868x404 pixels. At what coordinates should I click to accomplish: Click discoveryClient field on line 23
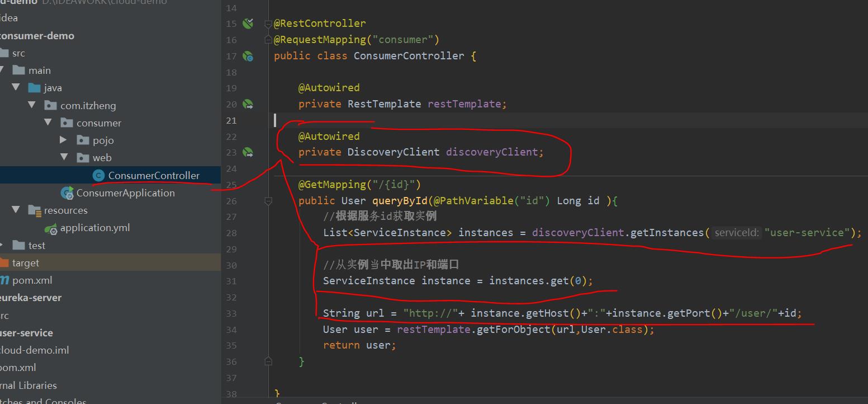[x=492, y=152]
